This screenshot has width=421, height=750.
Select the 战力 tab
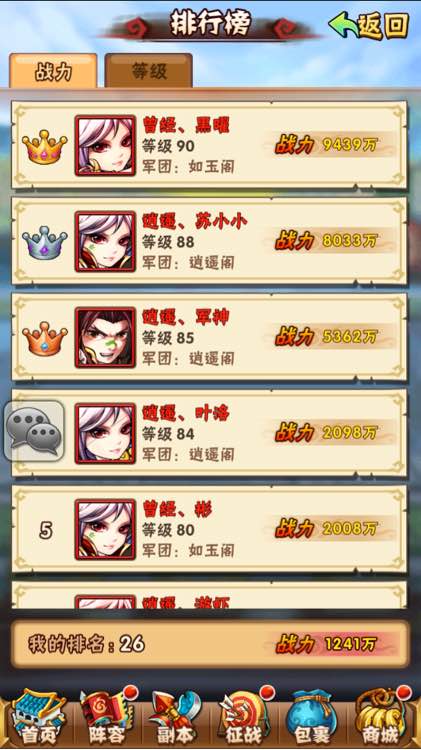53,71
